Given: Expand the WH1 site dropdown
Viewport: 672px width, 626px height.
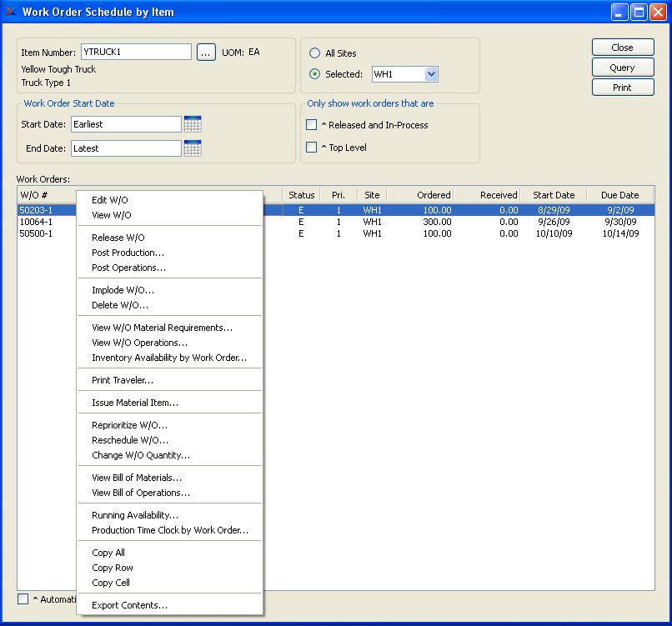Looking at the screenshot, I should [x=430, y=74].
